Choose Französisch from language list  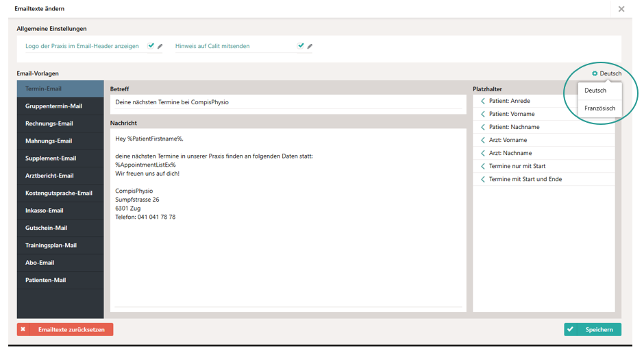[599, 108]
